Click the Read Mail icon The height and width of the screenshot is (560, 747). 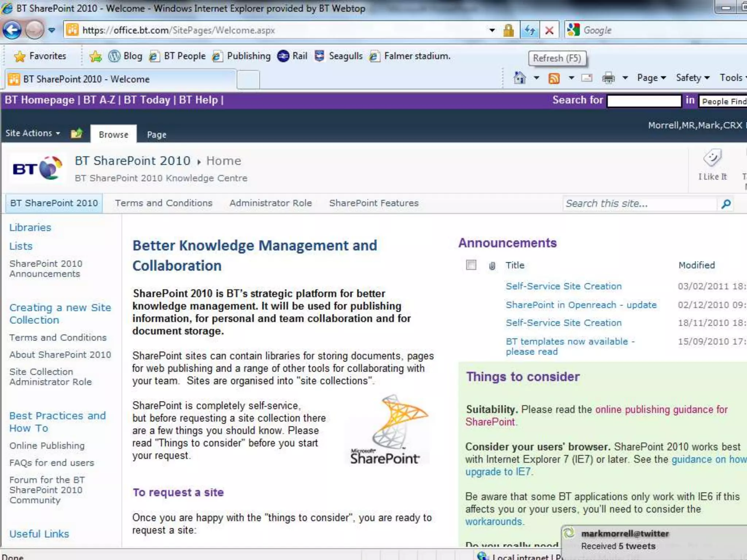coord(587,78)
